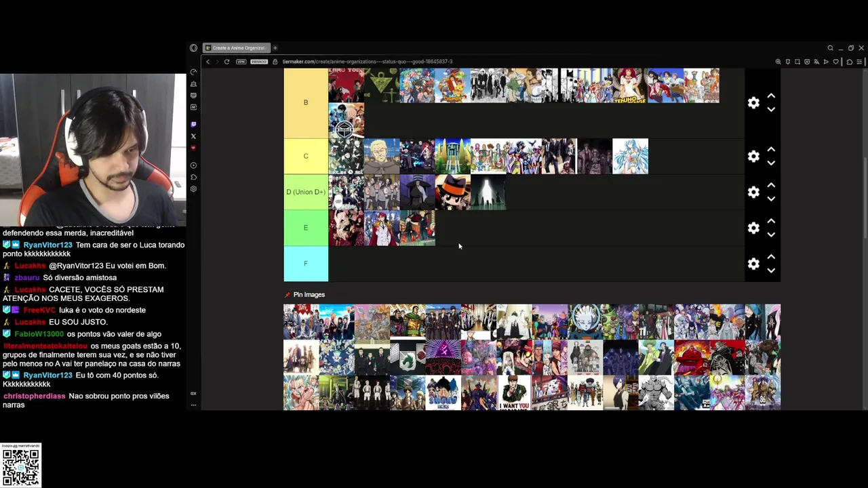Viewport: 868px width, 488px height.
Task: Open the Opera GX logo menu
Action: point(193,48)
